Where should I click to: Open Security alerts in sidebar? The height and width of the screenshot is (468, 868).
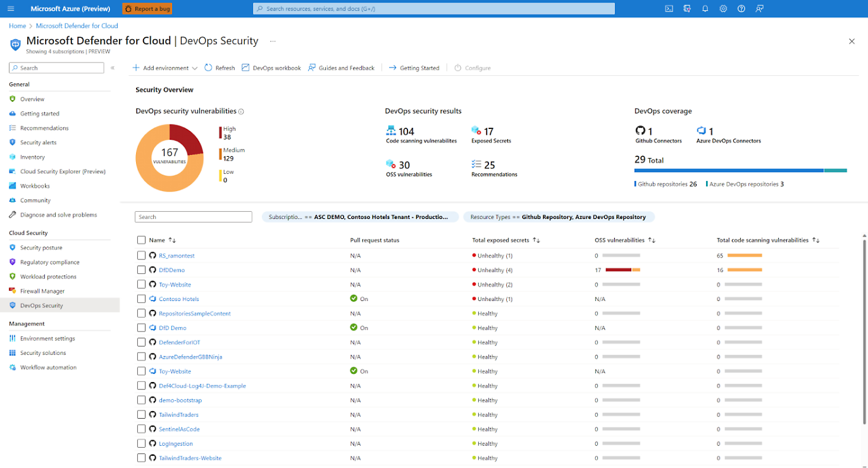click(38, 143)
